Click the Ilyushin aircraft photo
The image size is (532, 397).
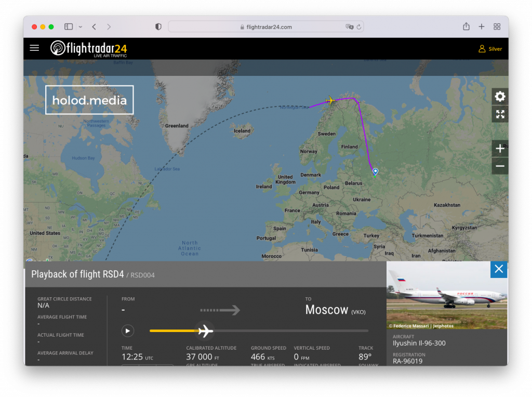pyautogui.click(x=447, y=295)
